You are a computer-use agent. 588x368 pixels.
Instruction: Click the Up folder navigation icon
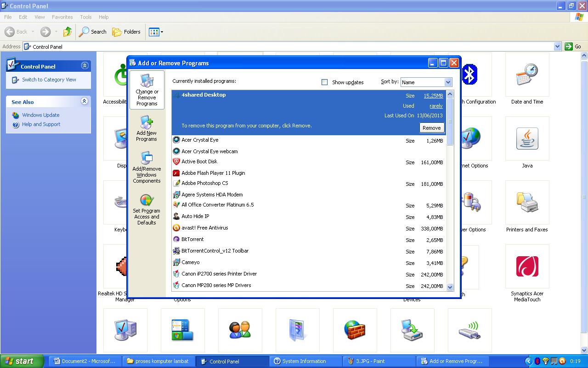(67, 32)
